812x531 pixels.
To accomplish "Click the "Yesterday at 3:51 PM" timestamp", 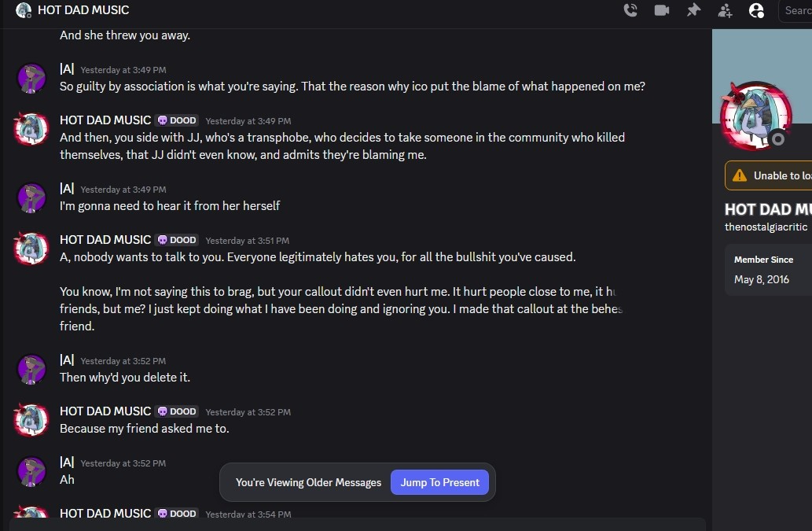I will (247, 241).
